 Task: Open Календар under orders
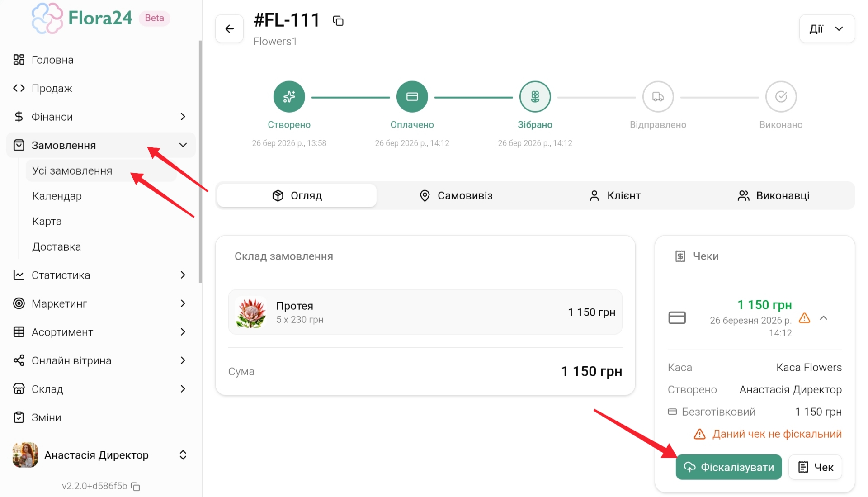[x=57, y=196]
